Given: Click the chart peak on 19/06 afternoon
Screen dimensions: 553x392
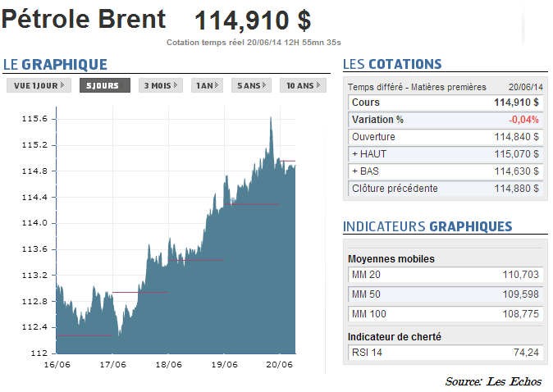Looking at the screenshot, I should (271, 119).
